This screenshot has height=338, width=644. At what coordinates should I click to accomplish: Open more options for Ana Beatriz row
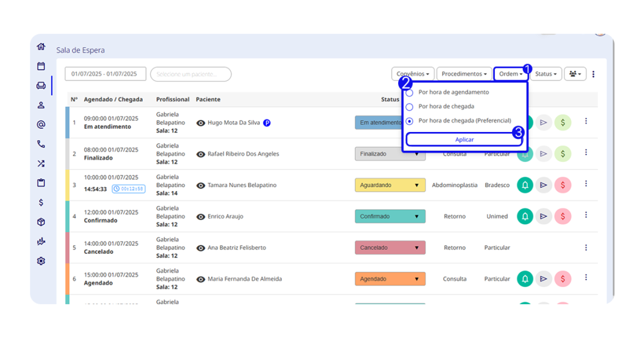[x=586, y=248]
